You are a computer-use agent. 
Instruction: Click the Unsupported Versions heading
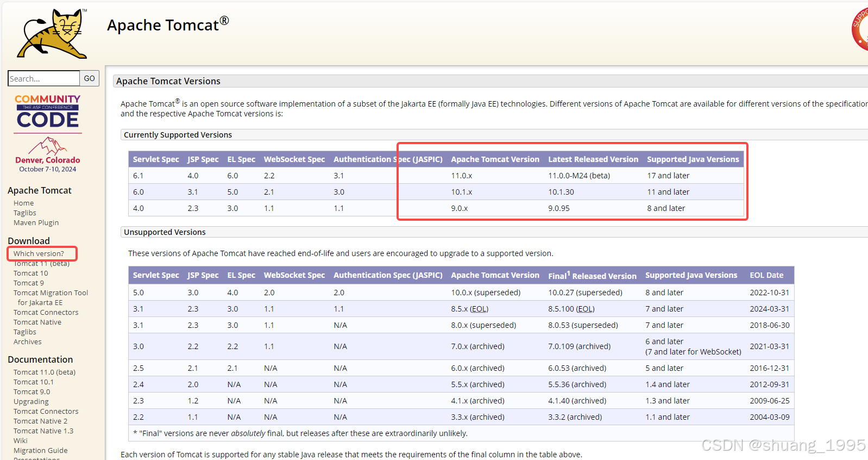coord(165,232)
